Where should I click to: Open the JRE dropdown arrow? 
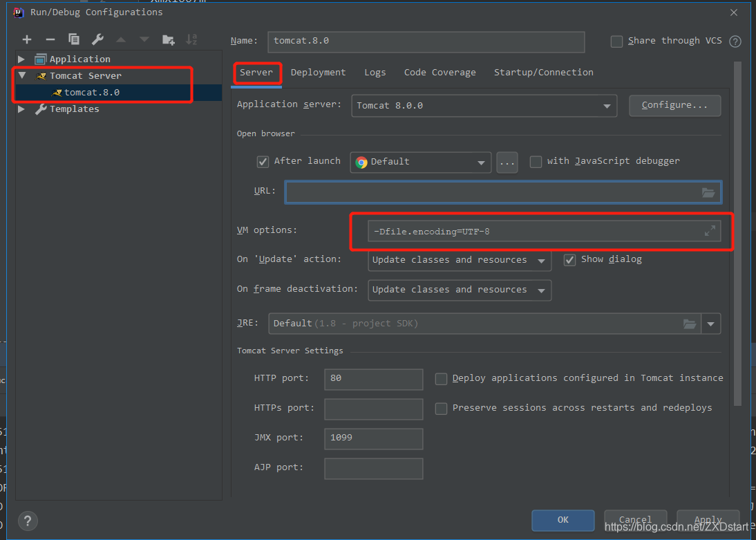coord(710,324)
